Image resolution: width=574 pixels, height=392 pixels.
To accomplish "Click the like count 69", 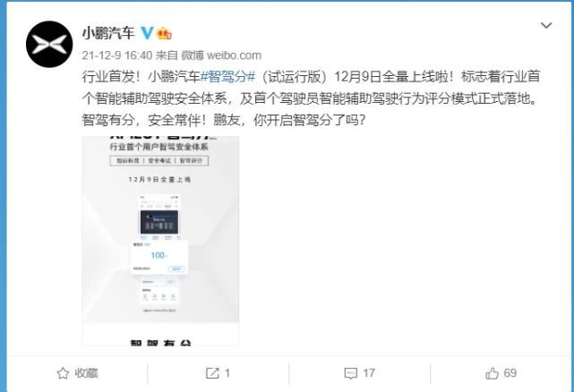I will tap(510, 373).
